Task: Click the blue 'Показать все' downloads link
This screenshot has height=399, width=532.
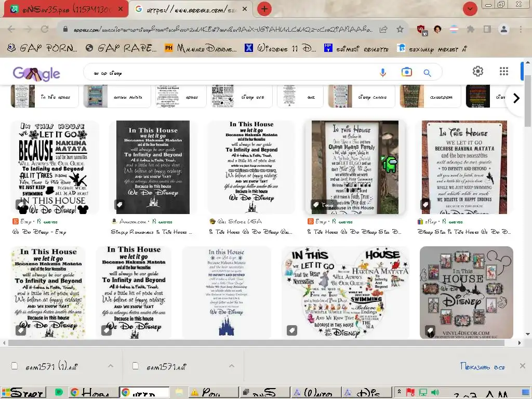Action: [x=483, y=366]
